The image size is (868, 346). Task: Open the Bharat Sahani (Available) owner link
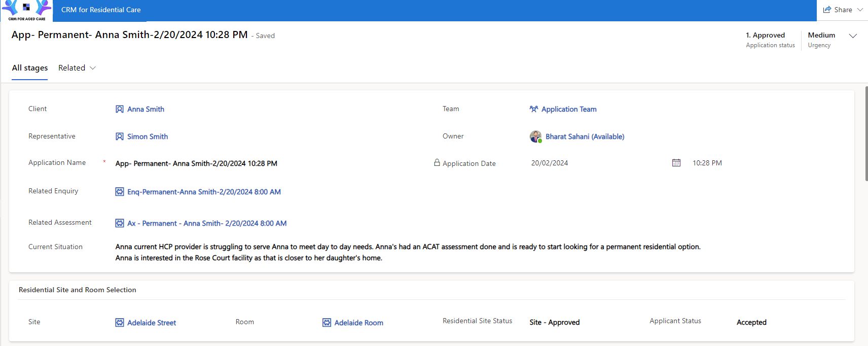tap(585, 136)
